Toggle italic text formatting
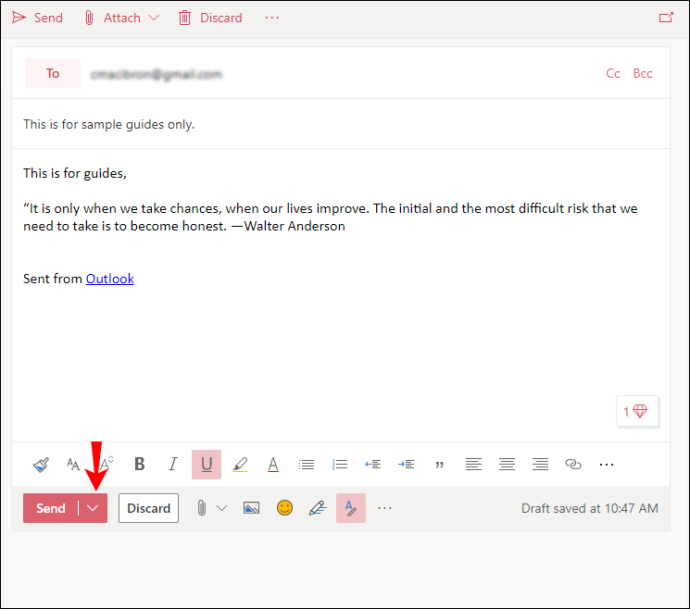 tap(173, 464)
